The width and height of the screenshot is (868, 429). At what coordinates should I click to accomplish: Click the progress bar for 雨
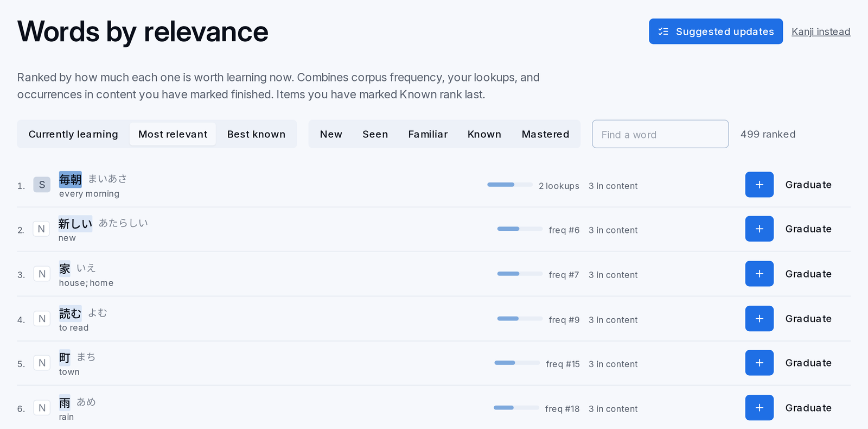pos(516,408)
